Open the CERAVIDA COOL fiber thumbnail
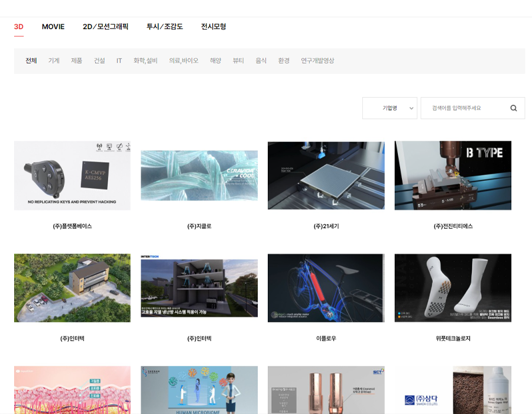532x414 pixels. [x=199, y=176]
